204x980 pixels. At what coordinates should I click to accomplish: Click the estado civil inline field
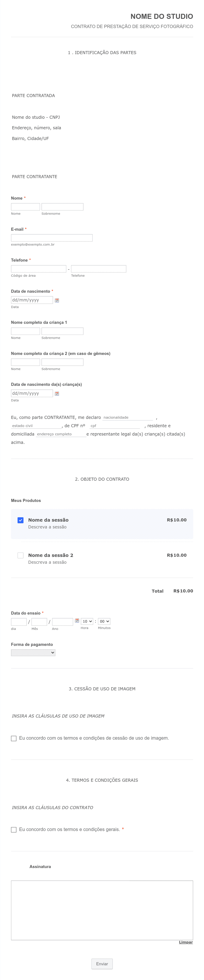[36, 426]
